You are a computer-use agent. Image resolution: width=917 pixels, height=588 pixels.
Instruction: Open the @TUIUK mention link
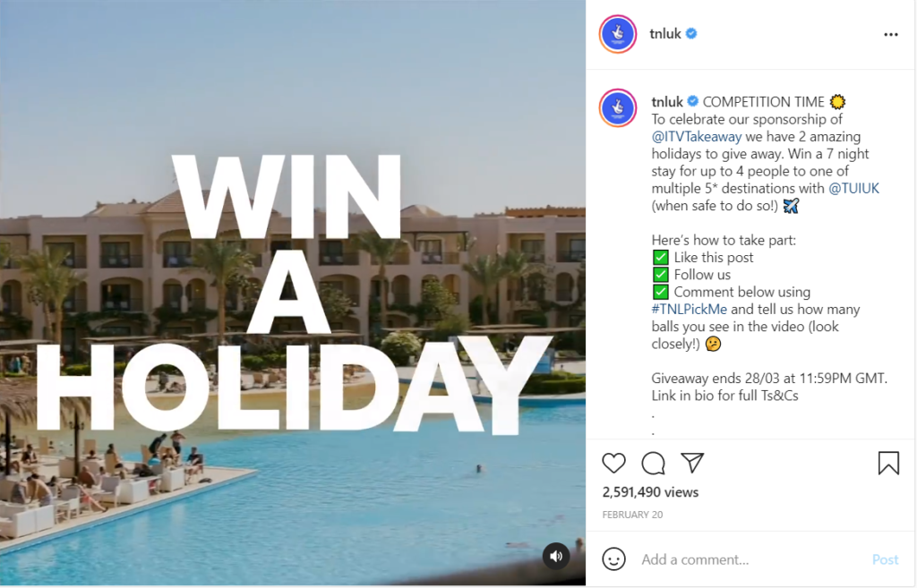(853, 188)
